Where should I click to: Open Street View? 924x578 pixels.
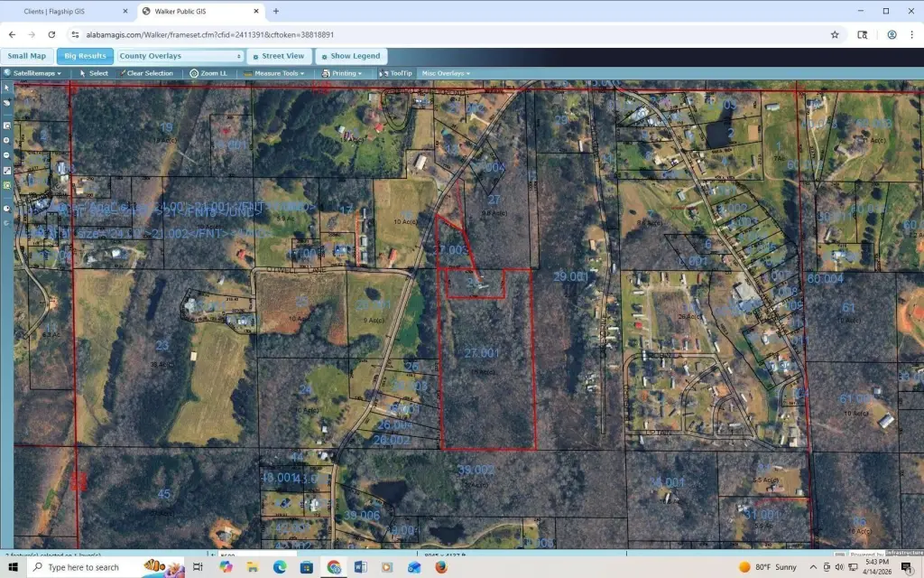pyautogui.click(x=280, y=56)
